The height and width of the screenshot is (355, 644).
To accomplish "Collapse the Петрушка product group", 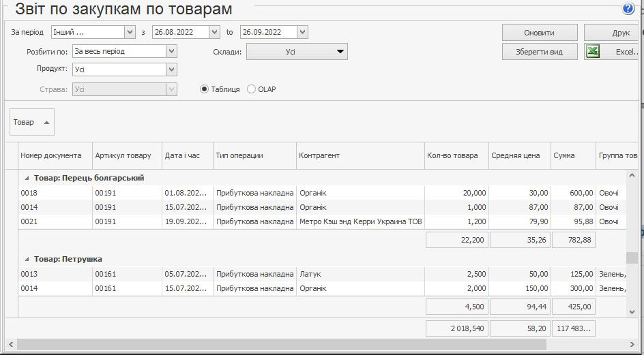I will (27, 259).
